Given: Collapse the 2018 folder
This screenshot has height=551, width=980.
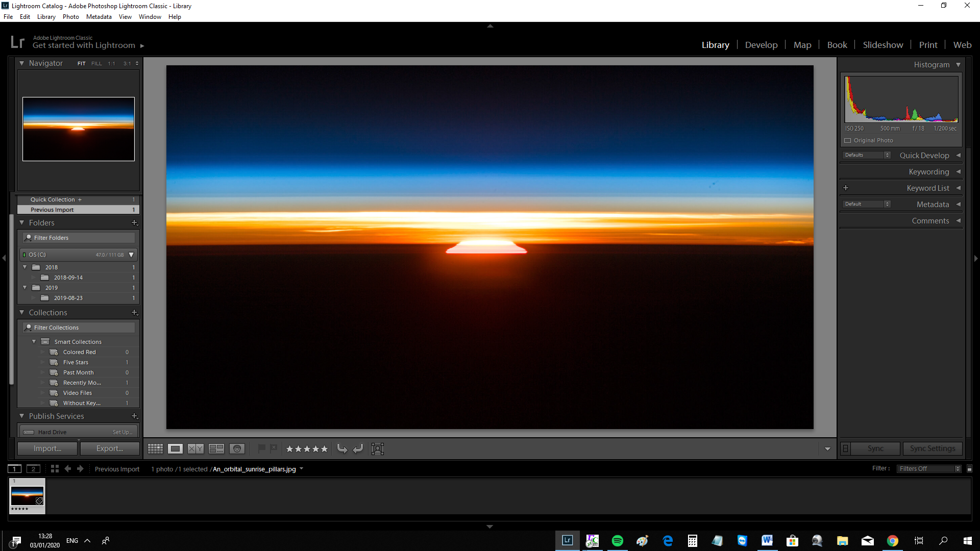Looking at the screenshot, I should coord(24,267).
